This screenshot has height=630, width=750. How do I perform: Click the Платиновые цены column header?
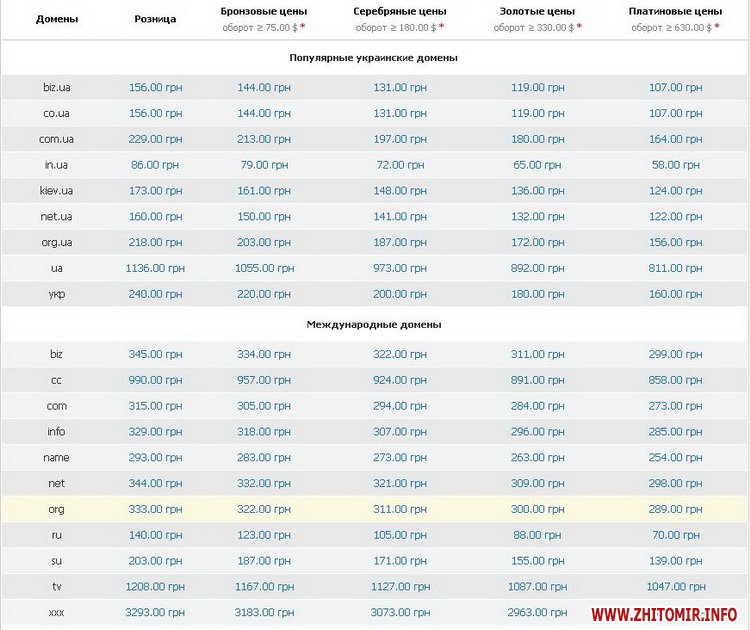[675, 11]
